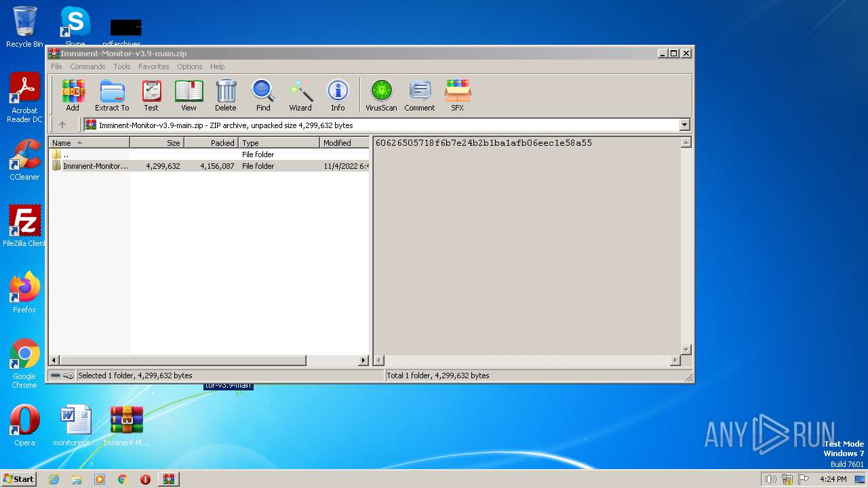Select Imminent-M archive desktop icon
868x488 pixels.
point(126,426)
